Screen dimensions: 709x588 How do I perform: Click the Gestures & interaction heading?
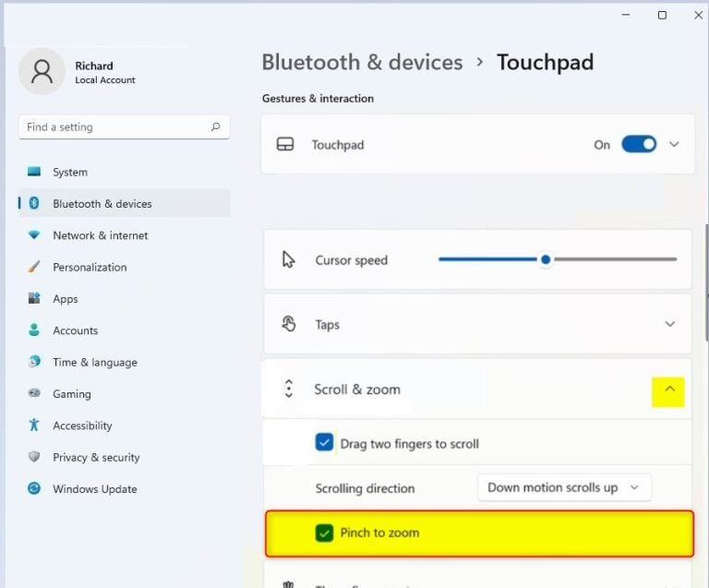[318, 99]
